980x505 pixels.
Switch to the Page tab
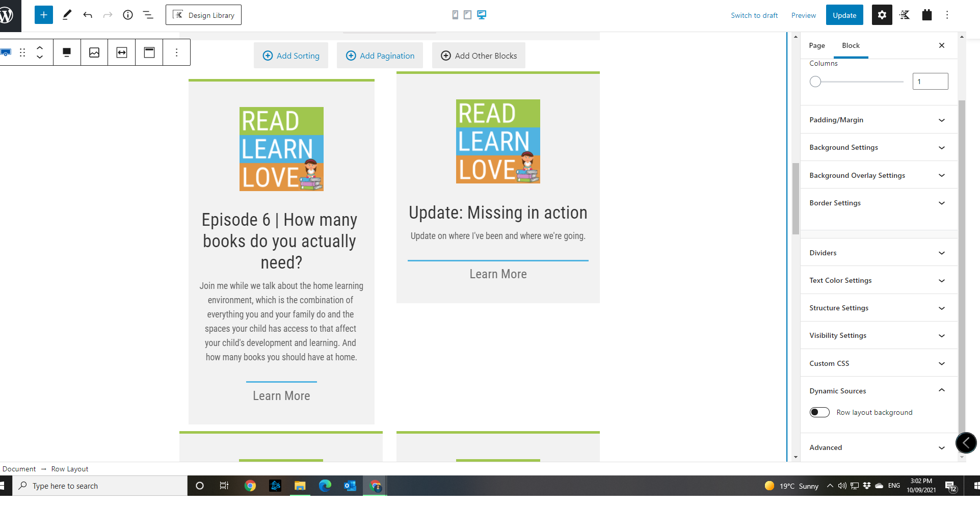(817, 45)
